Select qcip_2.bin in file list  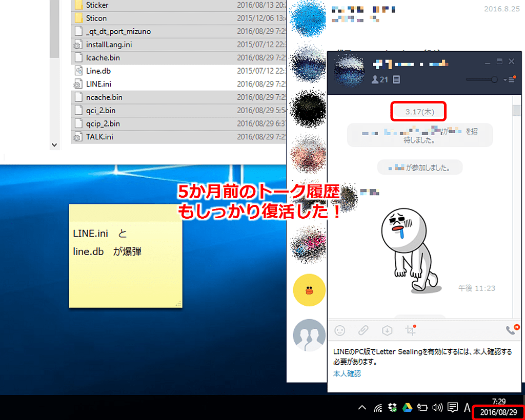[x=178, y=124]
